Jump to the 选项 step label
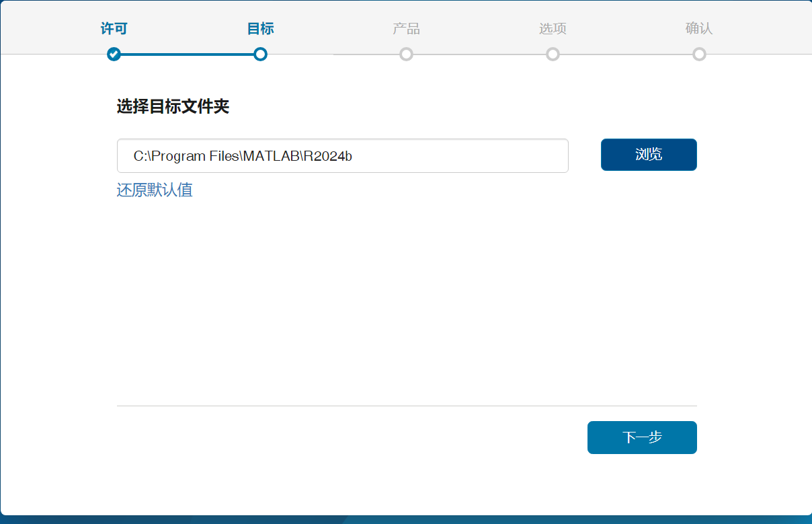 [553, 29]
